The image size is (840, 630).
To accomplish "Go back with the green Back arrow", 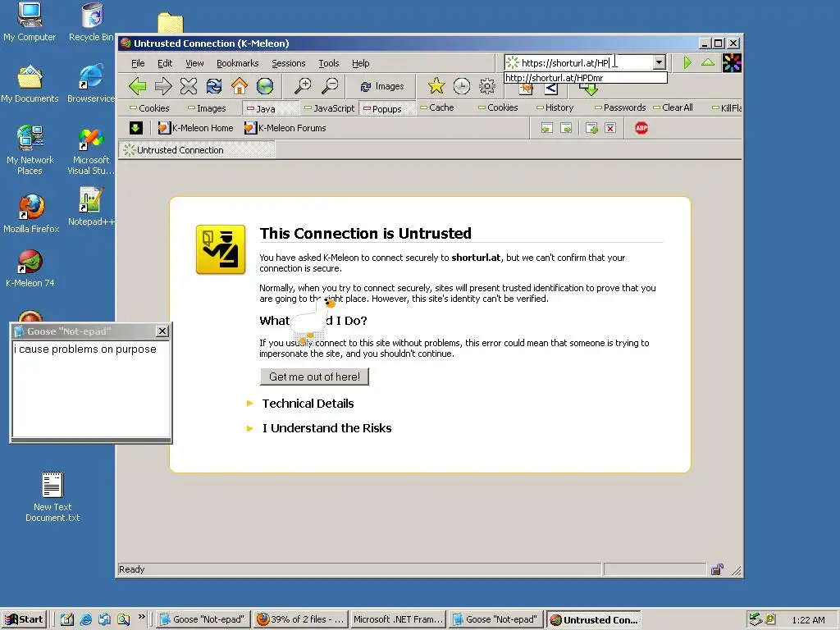I will [138, 85].
